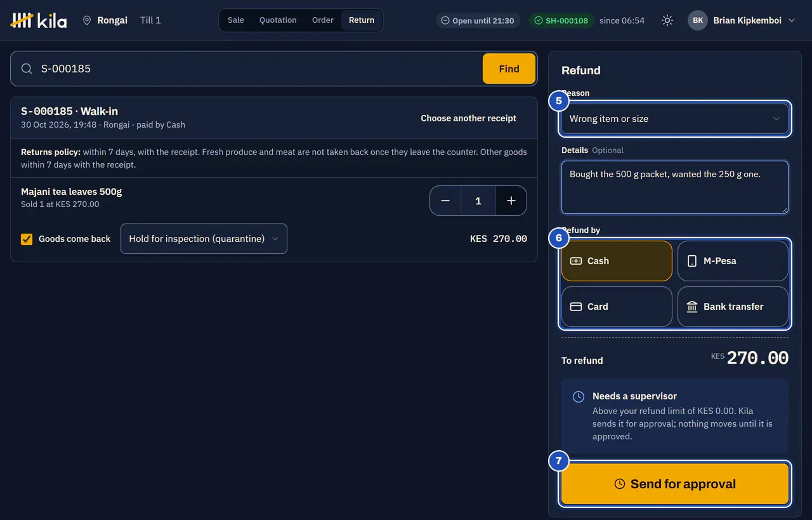The image size is (812, 520).
Task: Click the 'since 06:54' shift time text
Action: pyautogui.click(x=622, y=20)
